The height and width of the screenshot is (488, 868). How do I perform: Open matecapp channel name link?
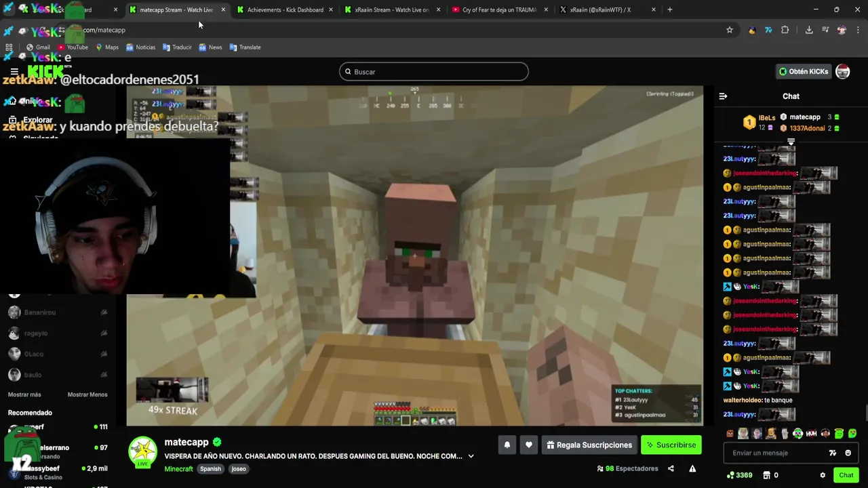click(x=186, y=442)
